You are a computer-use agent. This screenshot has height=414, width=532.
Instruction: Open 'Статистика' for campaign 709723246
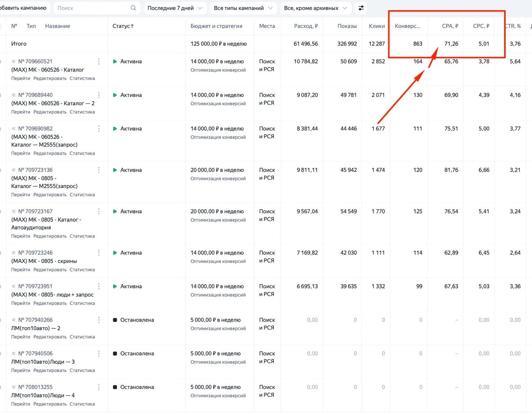(82, 270)
